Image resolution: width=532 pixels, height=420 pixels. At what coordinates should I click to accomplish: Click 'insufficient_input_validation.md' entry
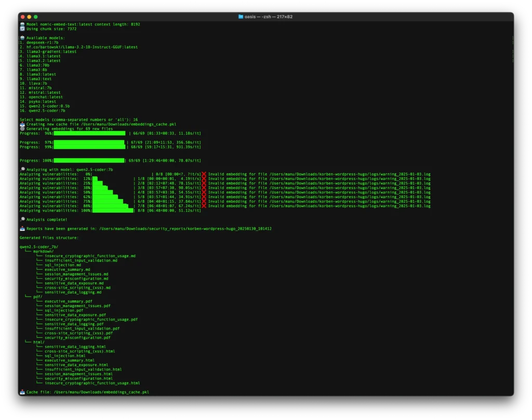tap(81, 260)
